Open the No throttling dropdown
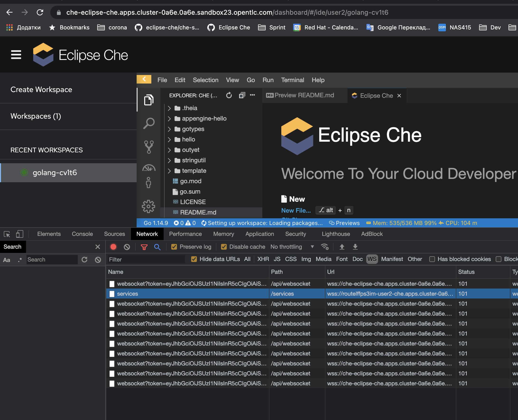Viewport: 518px width, 420px height. pos(291,247)
